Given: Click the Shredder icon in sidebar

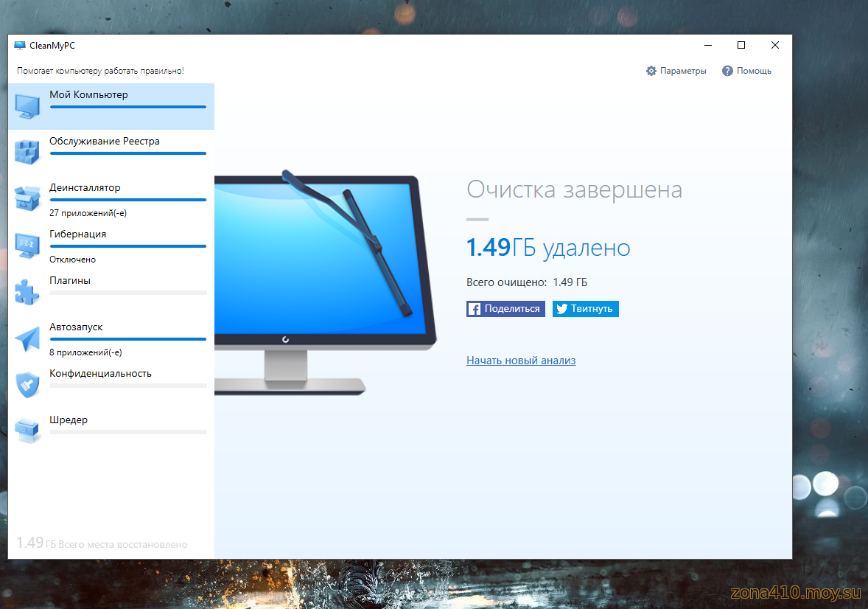Looking at the screenshot, I should 28,431.
